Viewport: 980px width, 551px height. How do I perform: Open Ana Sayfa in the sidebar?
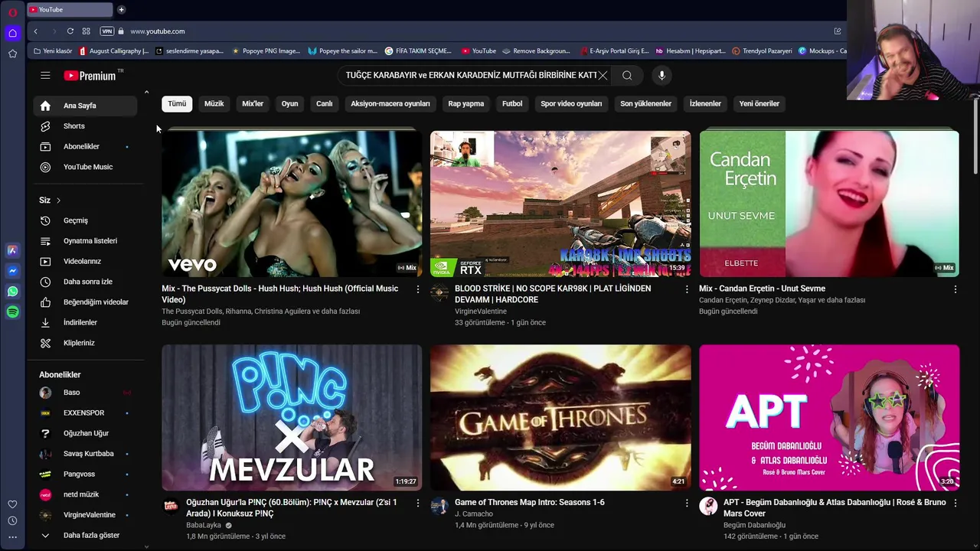[x=85, y=106]
